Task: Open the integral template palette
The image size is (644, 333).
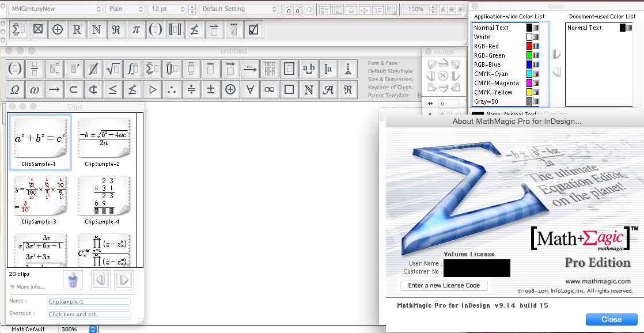Action: (x=132, y=69)
